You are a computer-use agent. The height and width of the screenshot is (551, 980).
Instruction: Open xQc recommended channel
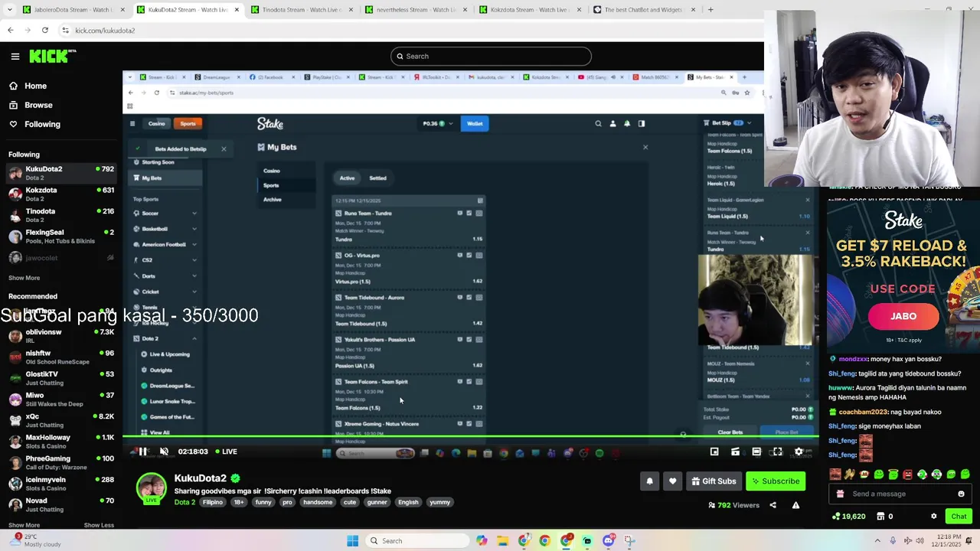pyautogui.click(x=61, y=420)
